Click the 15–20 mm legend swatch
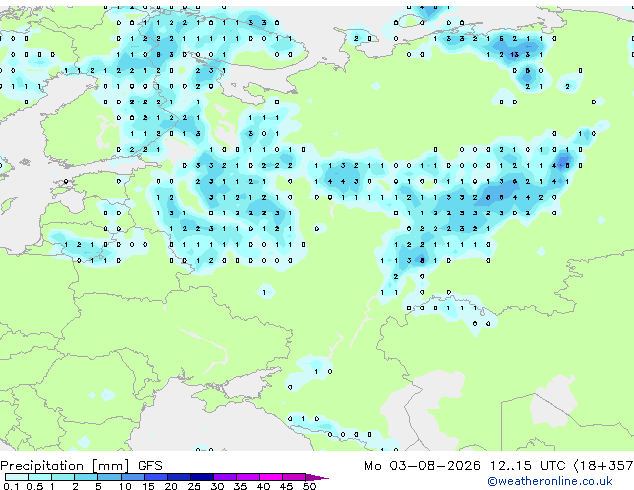This screenshot has width=634, height=490. coord(155,477)
